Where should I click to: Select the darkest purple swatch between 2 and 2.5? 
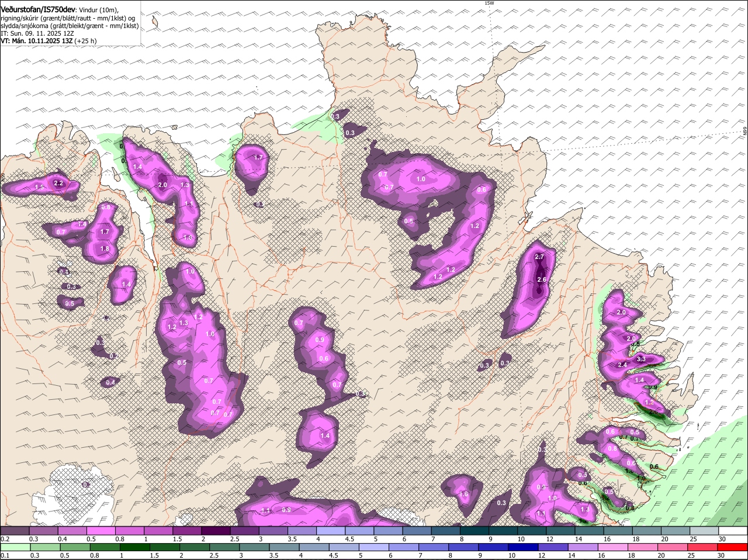coord(216,530)
